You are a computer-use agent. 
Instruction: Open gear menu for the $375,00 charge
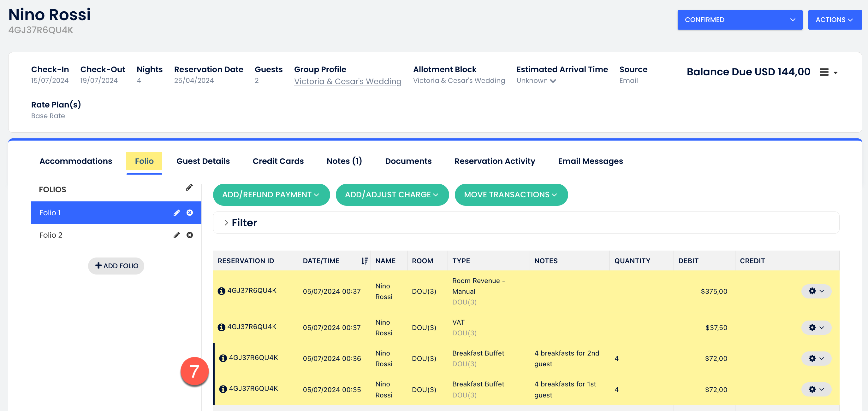pyautogui.click(x=816, y=291)
